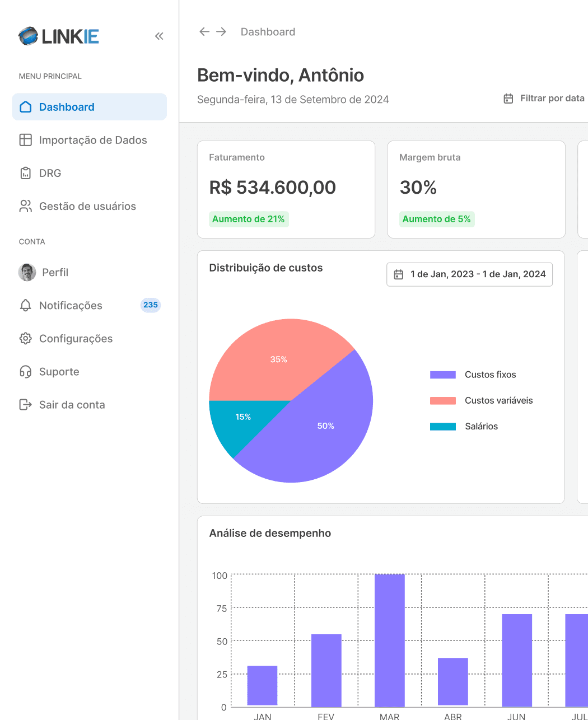Click the Sair da conta logout icon
This screenshot has width=588, height=720.
(26, 404)
